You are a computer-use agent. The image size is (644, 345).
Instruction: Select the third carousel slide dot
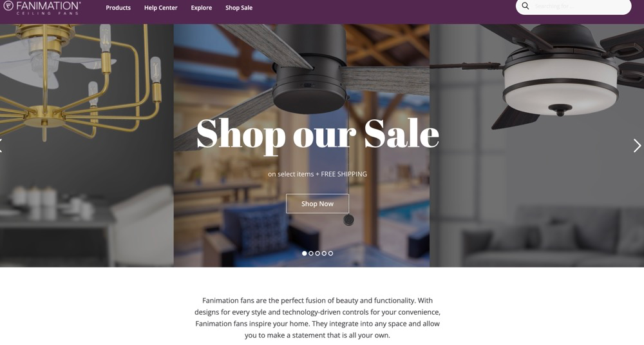click(317, 253)
